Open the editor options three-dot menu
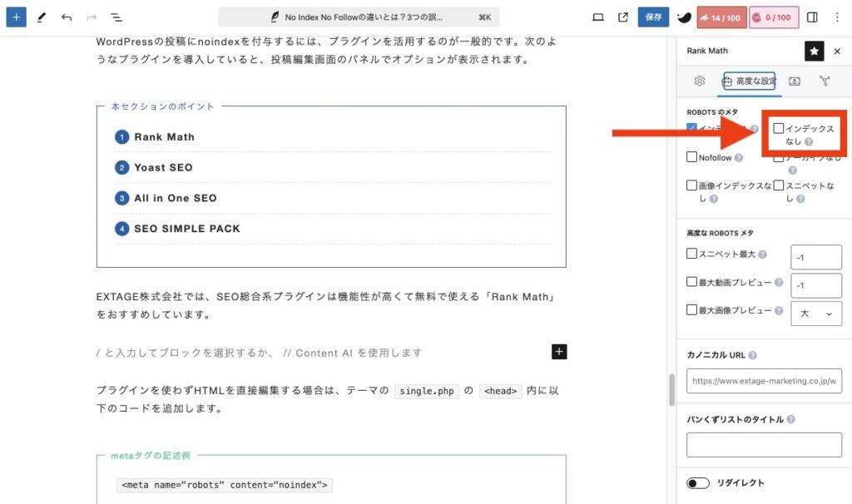This screenshot has height=504, width=852. point(837,17)
